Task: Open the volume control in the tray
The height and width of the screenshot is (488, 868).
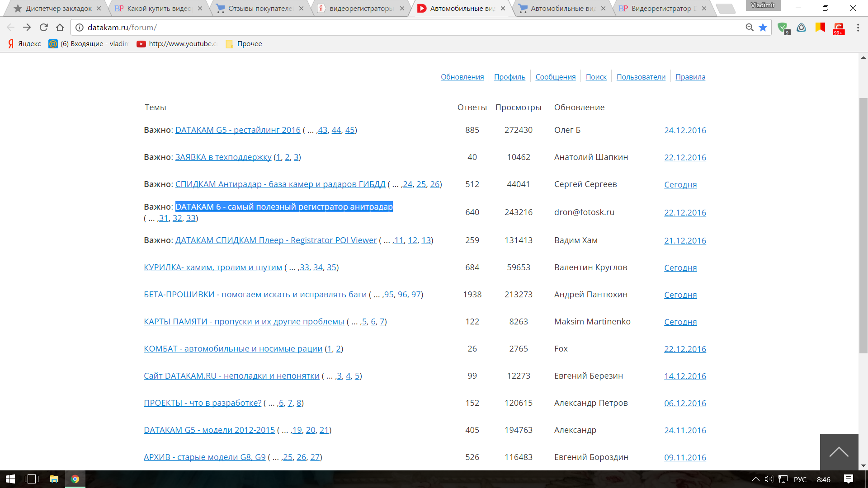Action: [x=769, y=479]
